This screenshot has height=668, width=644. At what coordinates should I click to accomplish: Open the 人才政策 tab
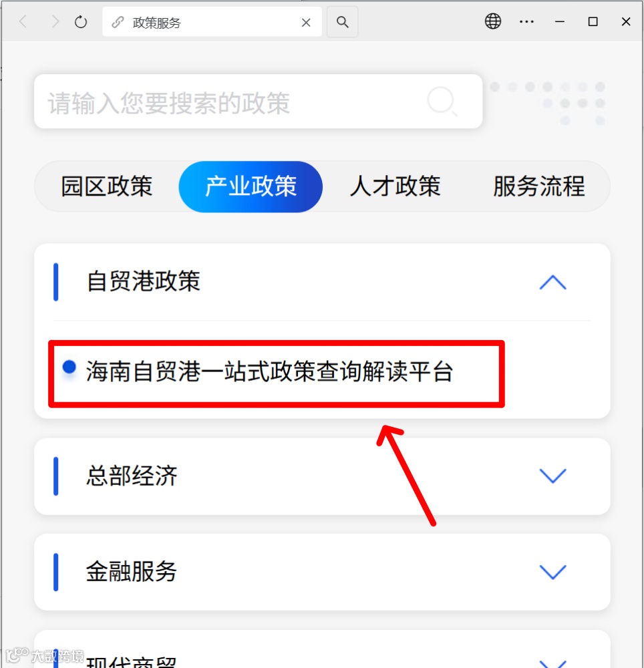pos(395,186)
